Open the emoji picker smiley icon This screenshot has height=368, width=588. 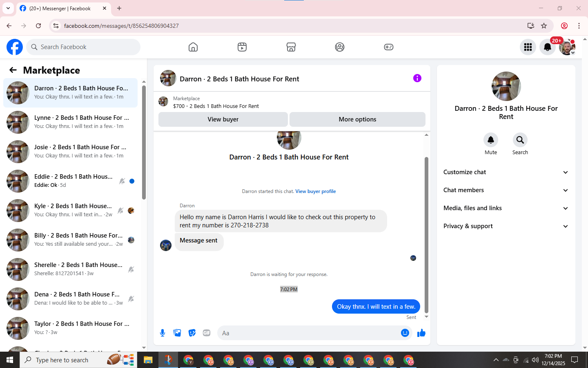pos(405,333)
